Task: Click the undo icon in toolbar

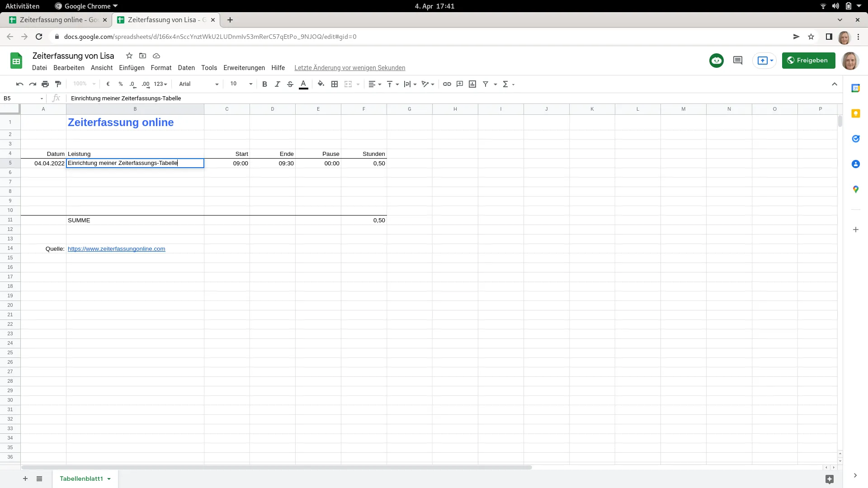Action: [19, 84]
